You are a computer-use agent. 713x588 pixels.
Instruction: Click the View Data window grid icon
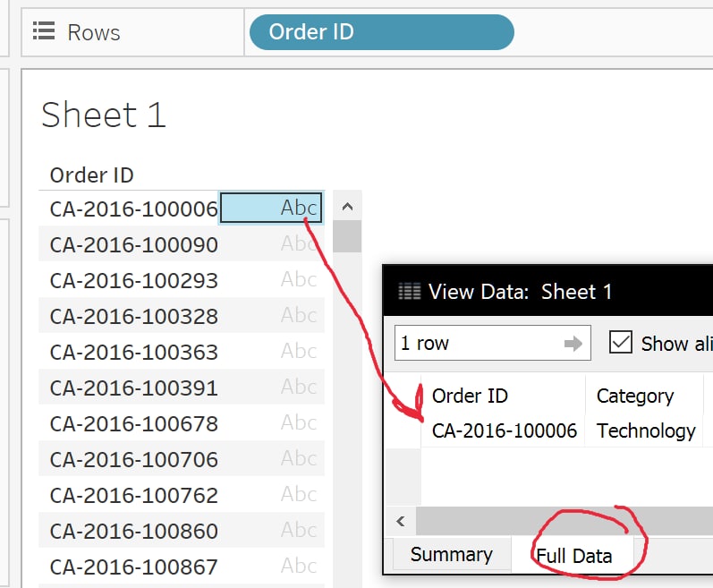(x=409, y=291)
